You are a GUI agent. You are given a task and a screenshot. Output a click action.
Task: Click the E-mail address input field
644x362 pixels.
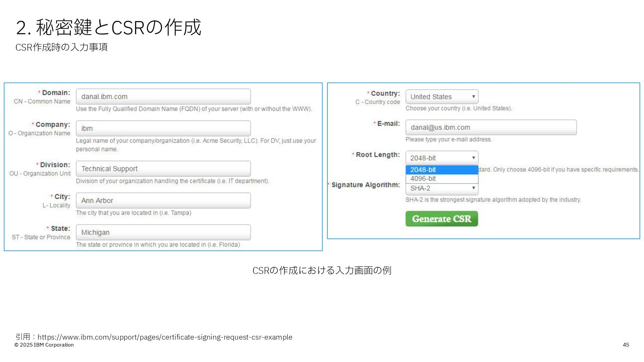tap(491, 127)
